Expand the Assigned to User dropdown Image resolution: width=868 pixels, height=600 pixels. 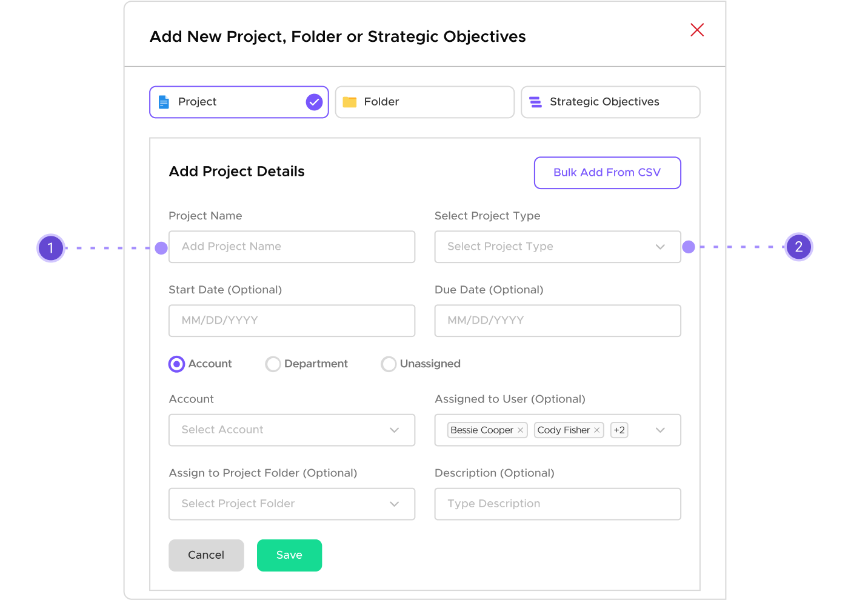click(660, 430)
